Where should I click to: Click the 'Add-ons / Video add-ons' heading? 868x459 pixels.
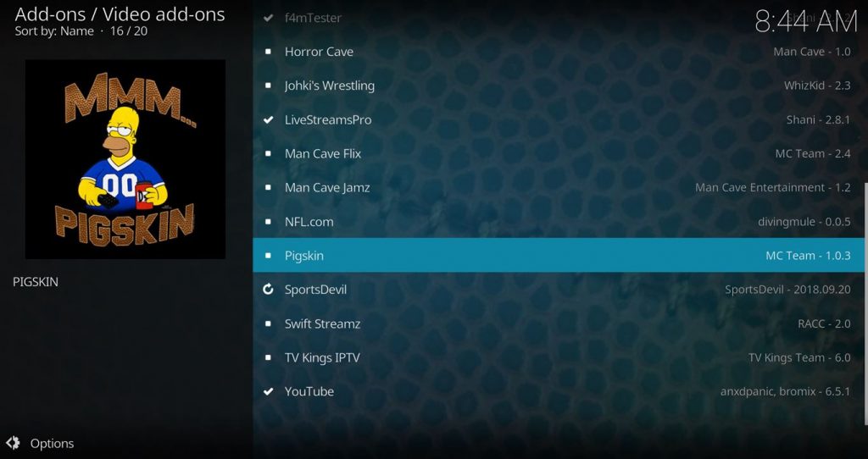(x=120, y=14)
